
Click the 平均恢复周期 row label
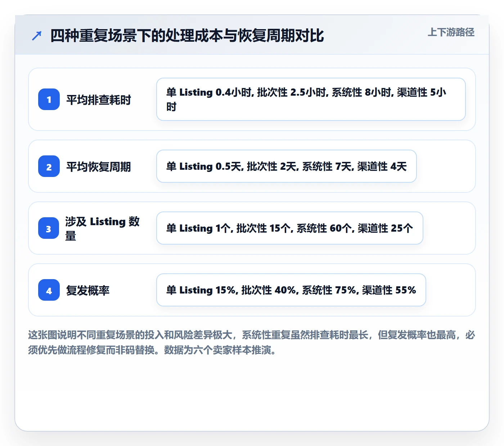click(98, 167)
